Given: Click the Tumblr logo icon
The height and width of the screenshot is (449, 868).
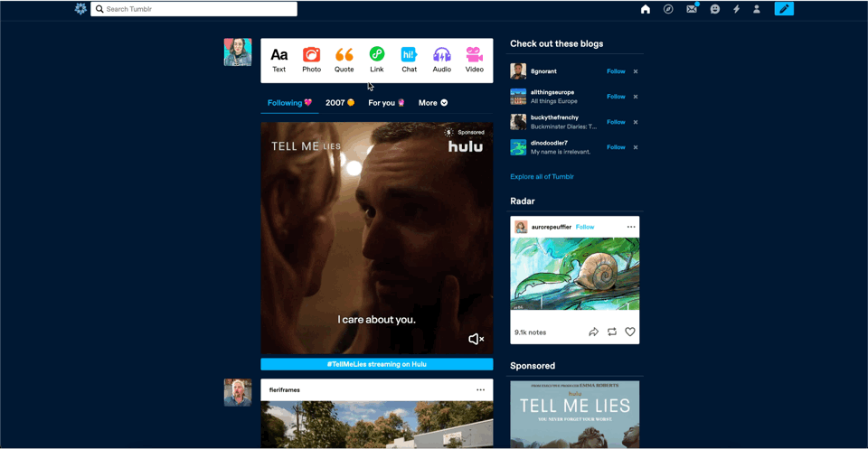Looking at the screenshot, I should (80, 9).
